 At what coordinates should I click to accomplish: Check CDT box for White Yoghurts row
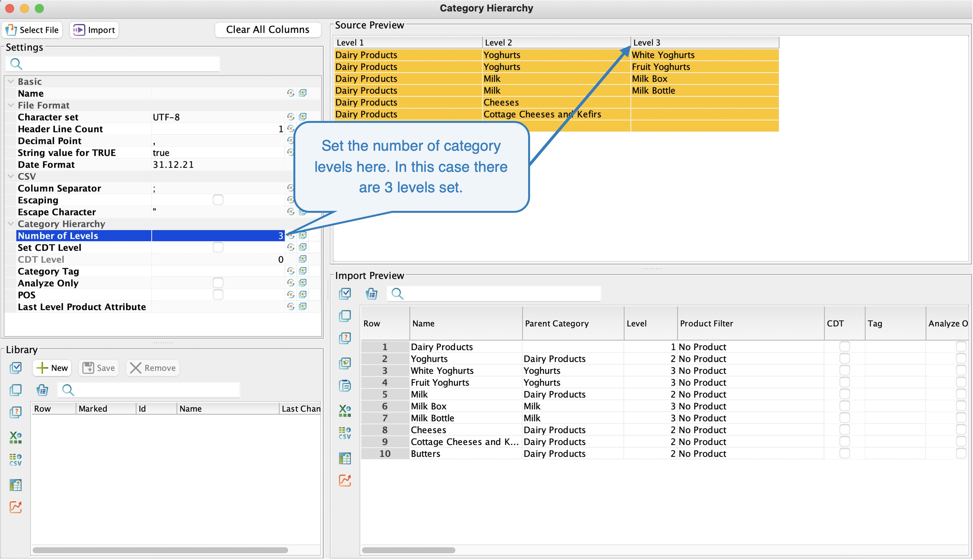tap(845, 370)
